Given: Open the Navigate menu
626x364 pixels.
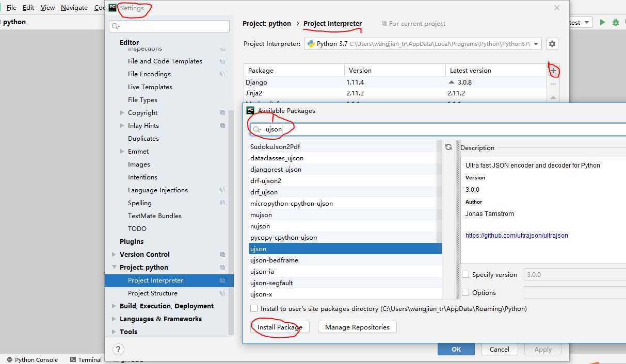Looking at the screenshot, I should (x=74, y=8).
